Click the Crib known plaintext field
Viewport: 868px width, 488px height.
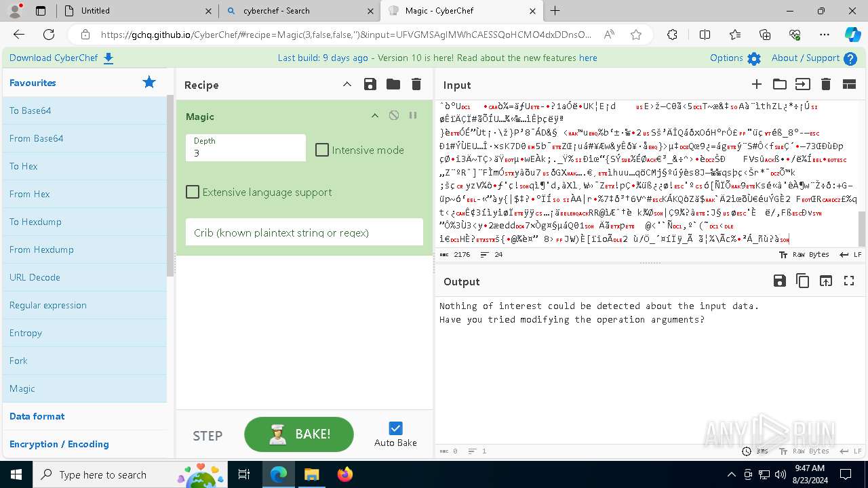tap(304, 232)
